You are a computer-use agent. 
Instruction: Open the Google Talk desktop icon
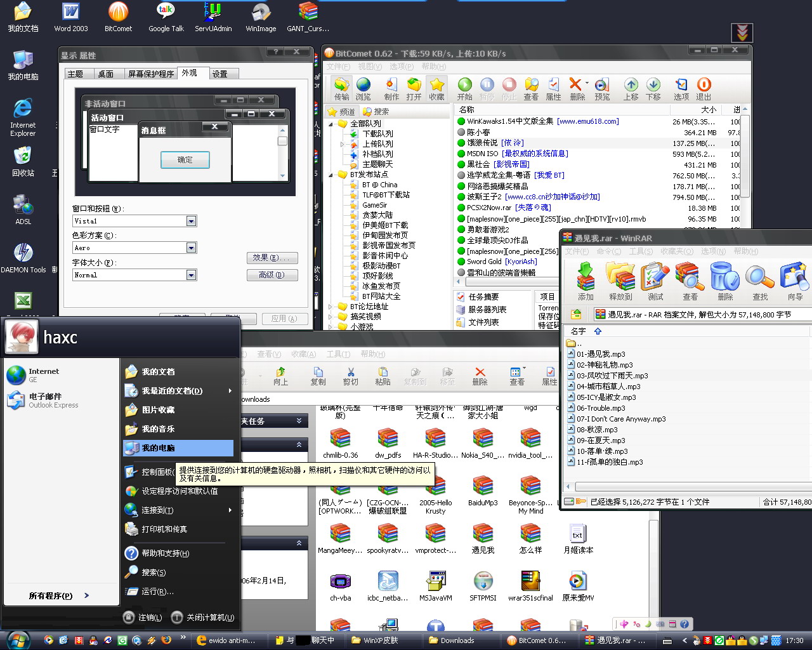click(x=166, y=17)
